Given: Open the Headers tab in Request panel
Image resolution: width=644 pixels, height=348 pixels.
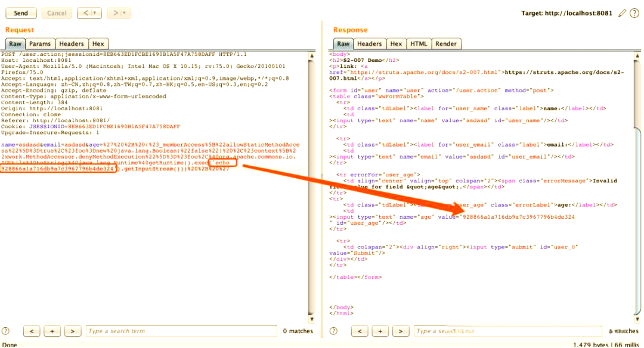Looking at the screenshot, I should click(x=72, y=44).
